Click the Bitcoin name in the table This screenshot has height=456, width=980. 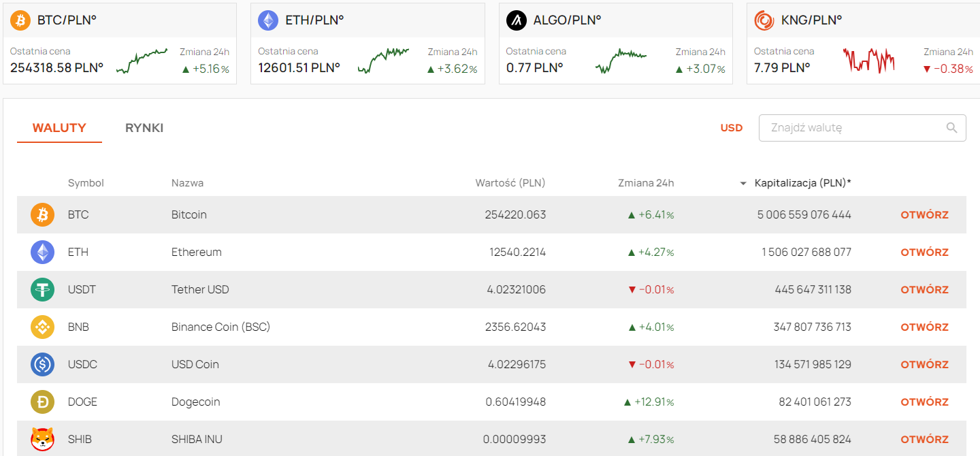[x=189, y=215]
